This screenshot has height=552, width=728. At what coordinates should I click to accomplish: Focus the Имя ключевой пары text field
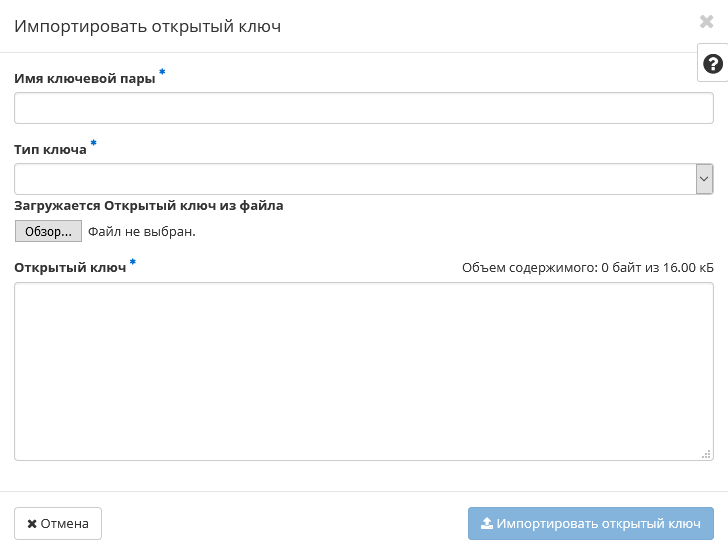coord(363,108)
